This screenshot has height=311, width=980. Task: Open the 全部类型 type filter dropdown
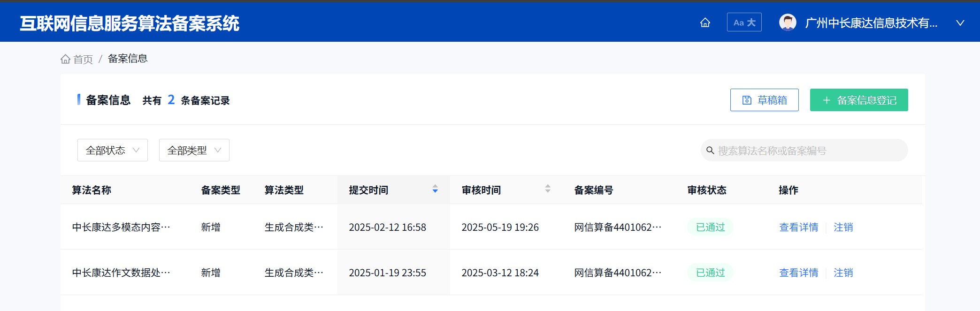[194, 150]
